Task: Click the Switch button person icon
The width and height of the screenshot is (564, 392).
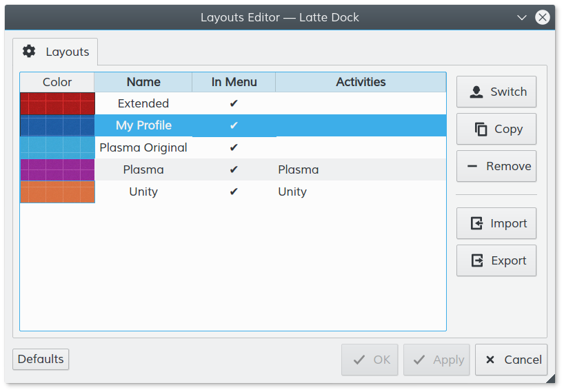Action: [476, 92]
